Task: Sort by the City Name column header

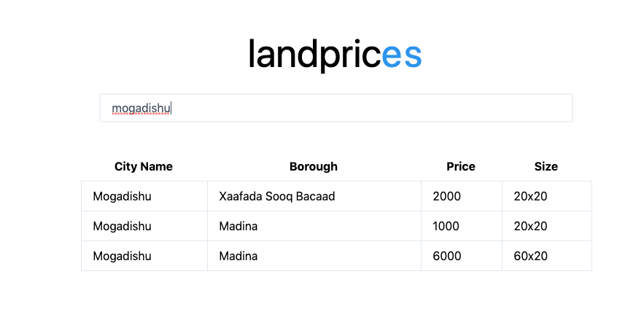Action: 144,166
